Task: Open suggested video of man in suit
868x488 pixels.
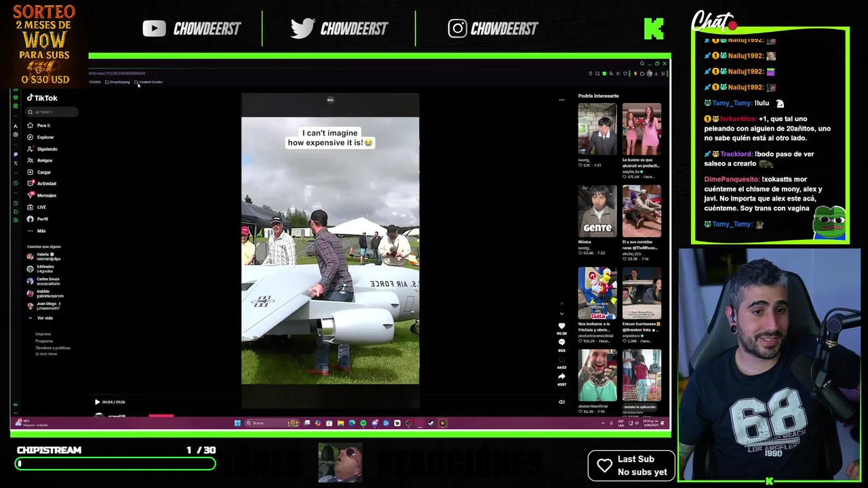Action: coord(597,129)
